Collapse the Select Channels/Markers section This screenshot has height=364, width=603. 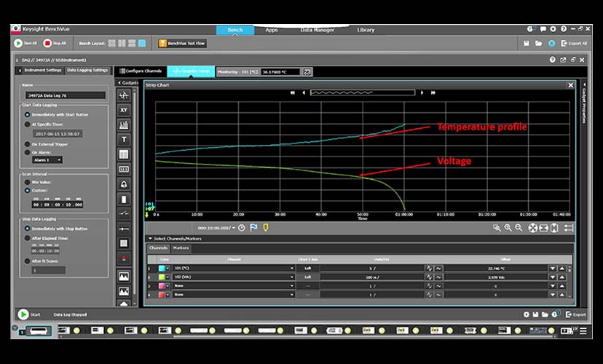[x=150, y=239]
